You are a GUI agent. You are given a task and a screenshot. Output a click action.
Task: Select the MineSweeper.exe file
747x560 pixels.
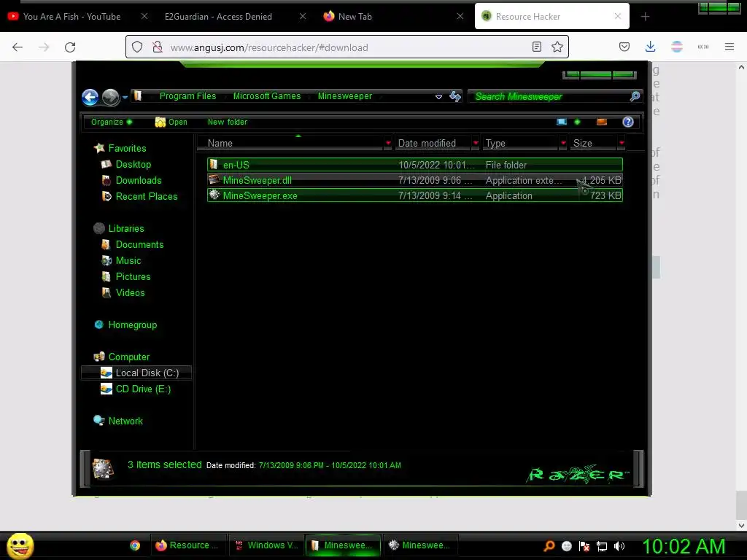[x=415, y=195]
